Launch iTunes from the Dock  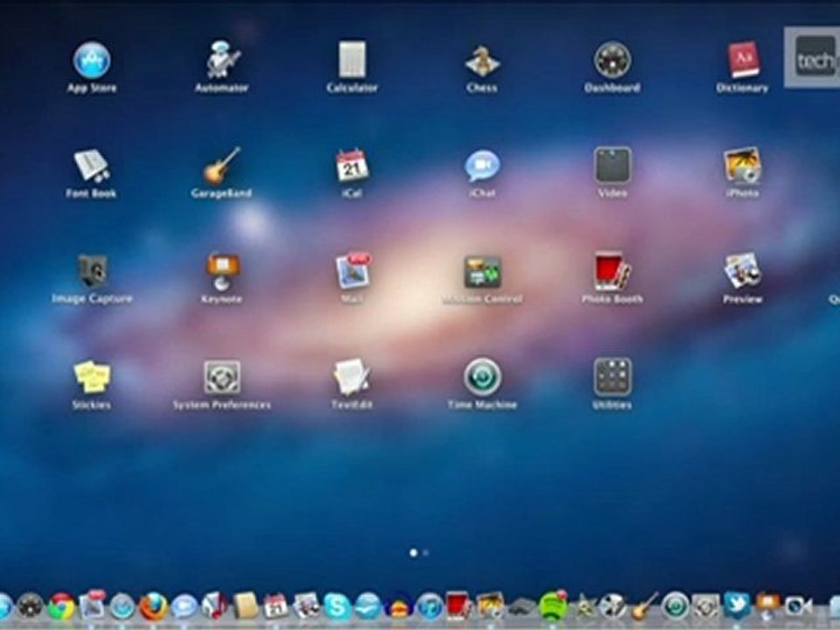[x=429, y=607]
